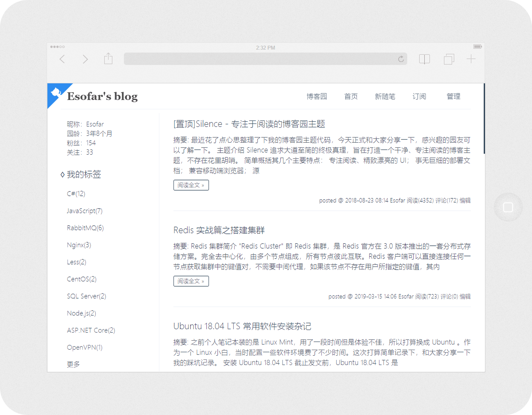This screenshot has width=532, height=415.
Task: Select the JavaScript(7) tag
Action: 85,211
